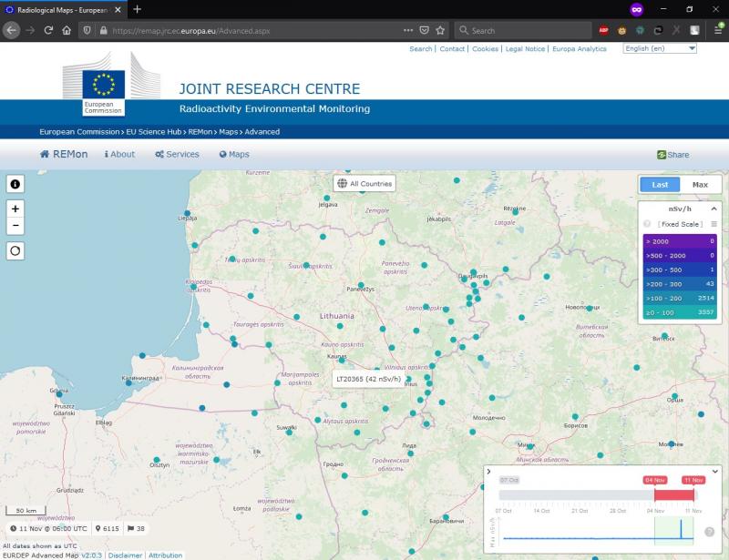Click the station count 6115 indicator
Screen dimensions: 729x560
(107, 528)
